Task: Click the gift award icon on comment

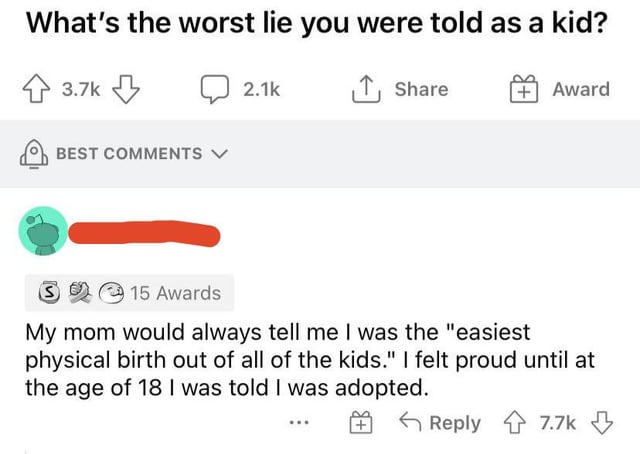Action: [360, 424]
